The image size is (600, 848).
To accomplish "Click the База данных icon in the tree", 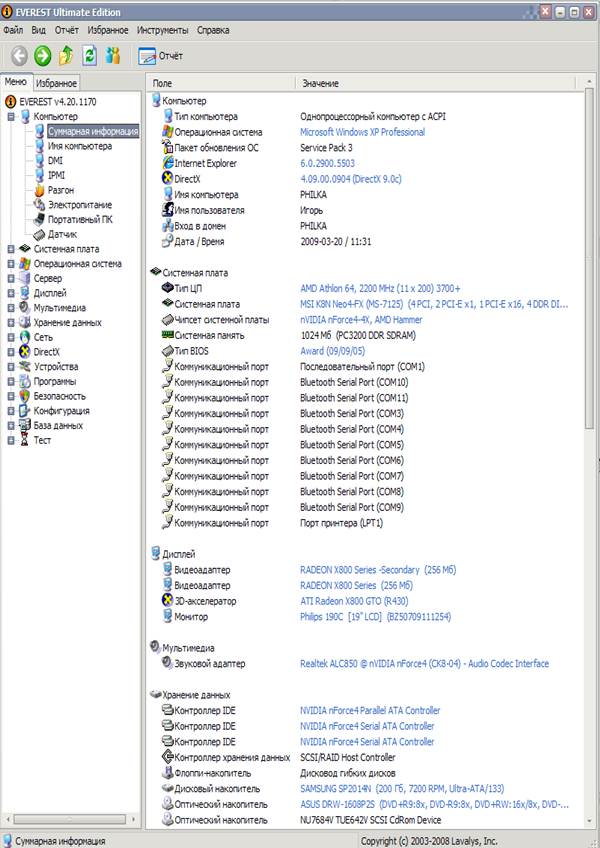I will tap(25, 425).
